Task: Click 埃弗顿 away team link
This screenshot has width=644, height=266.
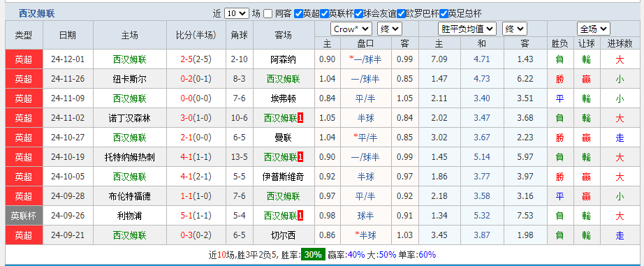Action: (x=283, y=98)
